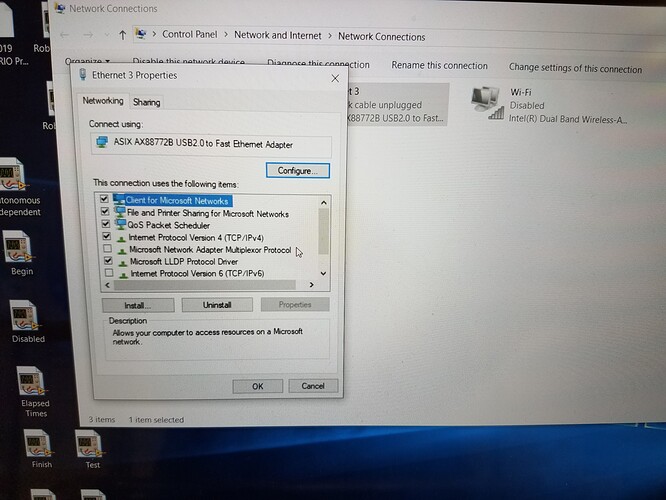Screen dimensions: 666x500
Task: Click the Forward navigation arrow
Action: pyautogui.click(x=88, y=35)
